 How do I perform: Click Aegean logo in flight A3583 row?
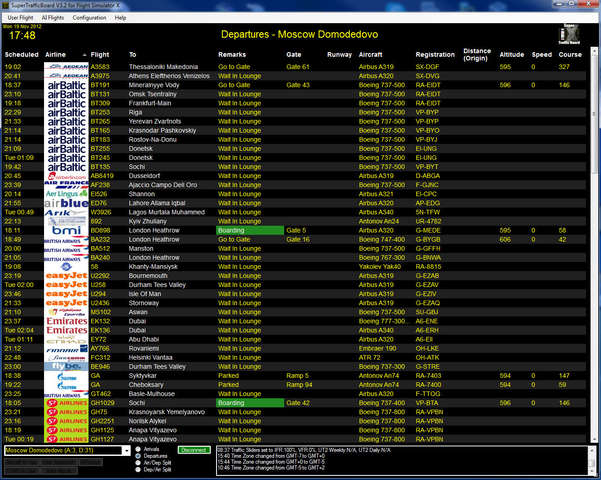pos(66,67)
